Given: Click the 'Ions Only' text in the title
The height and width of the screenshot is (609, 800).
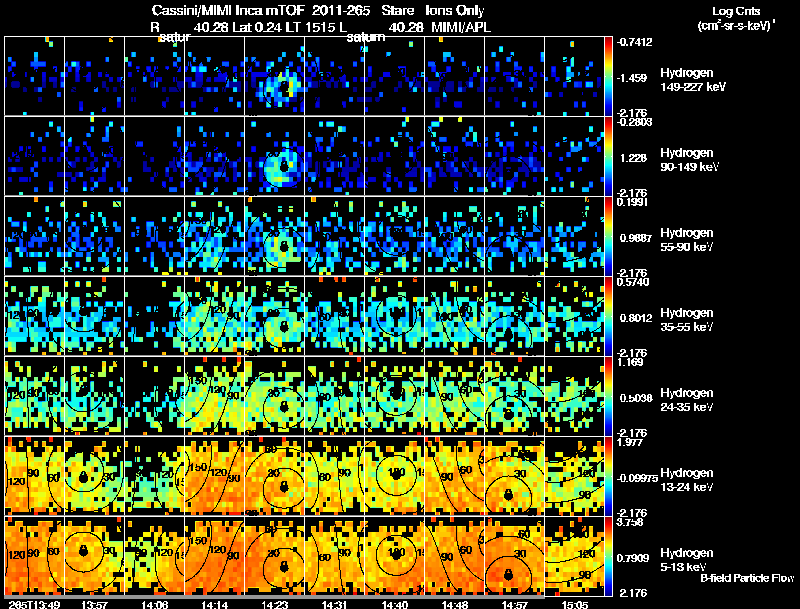Looking at the screenshot, I should point(455,10).
